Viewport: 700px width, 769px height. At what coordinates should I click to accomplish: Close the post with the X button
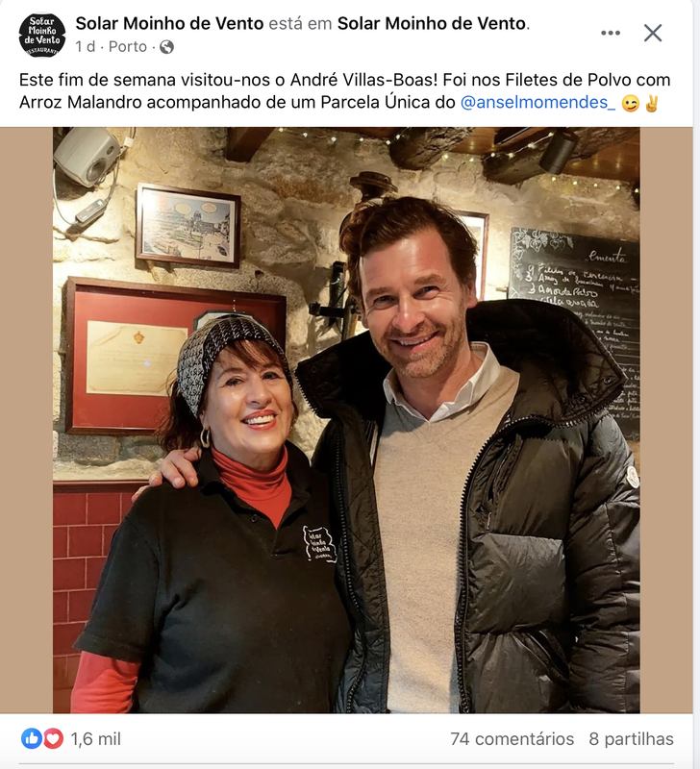(x=653, y=33)
